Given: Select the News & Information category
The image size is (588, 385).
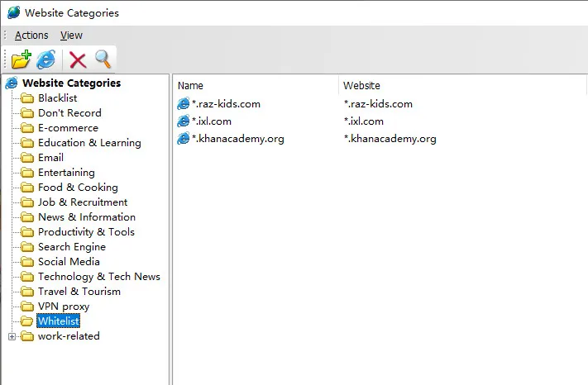Looking at the screenshot, I should coord(87,216).
